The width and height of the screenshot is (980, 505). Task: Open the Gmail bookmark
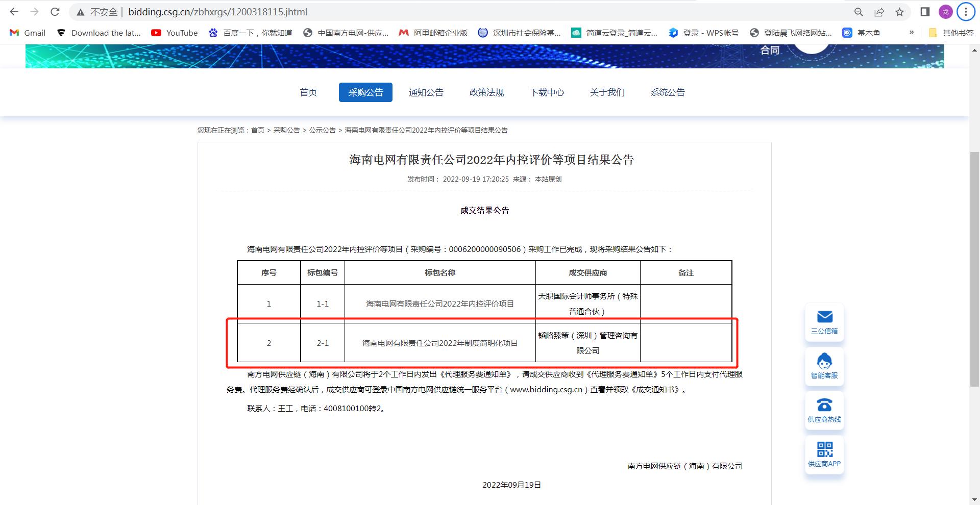coord(28,33)
